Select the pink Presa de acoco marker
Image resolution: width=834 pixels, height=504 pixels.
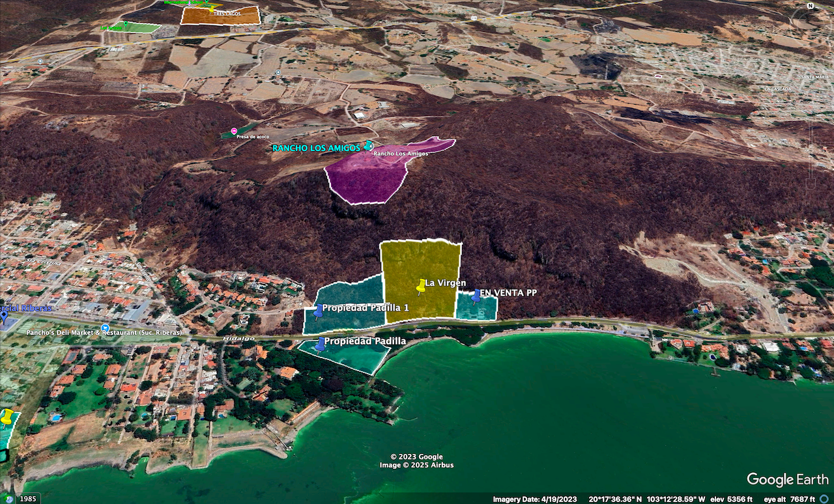(x=234, y=131)
